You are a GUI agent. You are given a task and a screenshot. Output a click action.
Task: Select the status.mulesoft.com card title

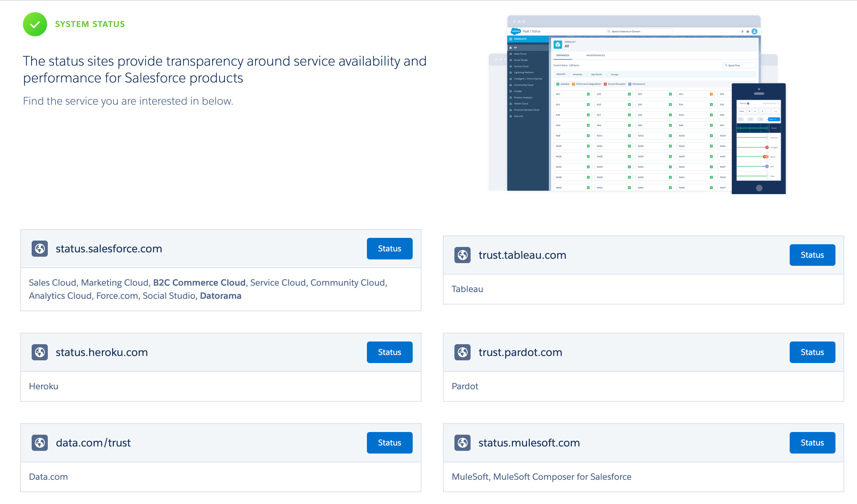(529, 443)
